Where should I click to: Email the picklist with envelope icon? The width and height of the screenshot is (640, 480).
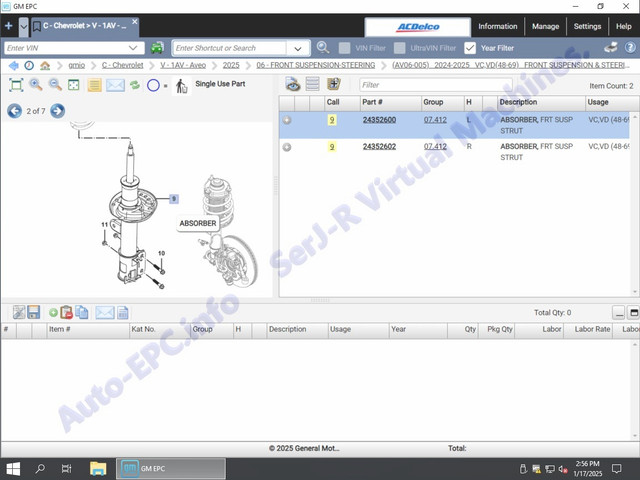click(x=104, y=313)
